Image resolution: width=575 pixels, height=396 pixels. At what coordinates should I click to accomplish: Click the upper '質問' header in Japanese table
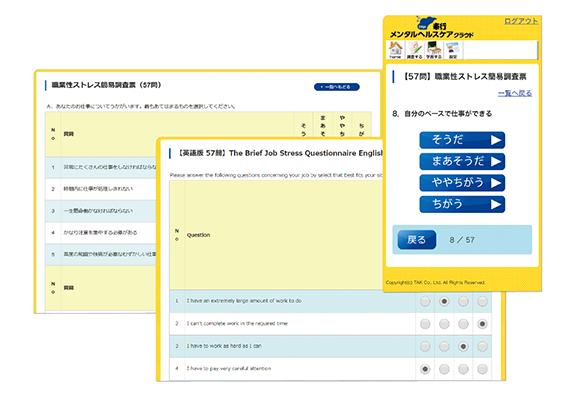[x=69, y=134]
